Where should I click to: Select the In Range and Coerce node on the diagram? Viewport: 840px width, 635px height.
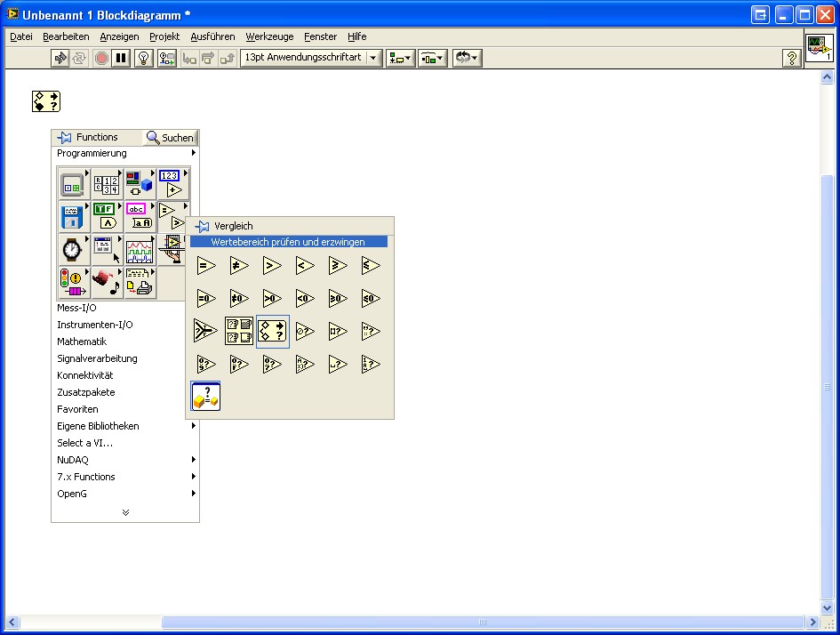click(46, 101)
